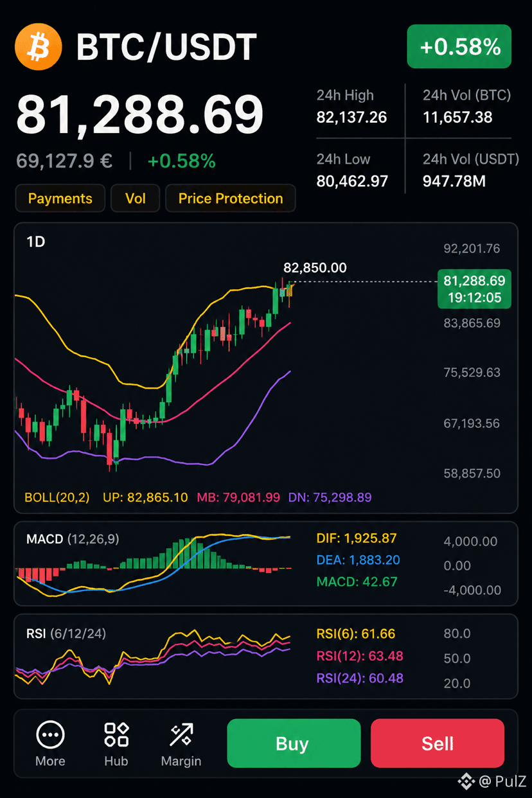Tap the DN: 75,298.89 Bollinger value
The width and height of the screenshot is (532, 798).
tap(330, 497)
